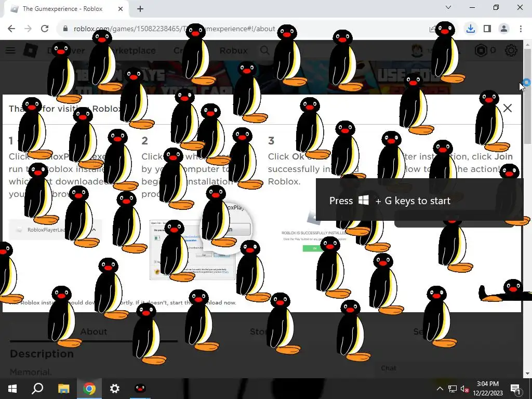Open the Robux nav link
The height and width of the screenshot is (399, 532).
point(233,50)
